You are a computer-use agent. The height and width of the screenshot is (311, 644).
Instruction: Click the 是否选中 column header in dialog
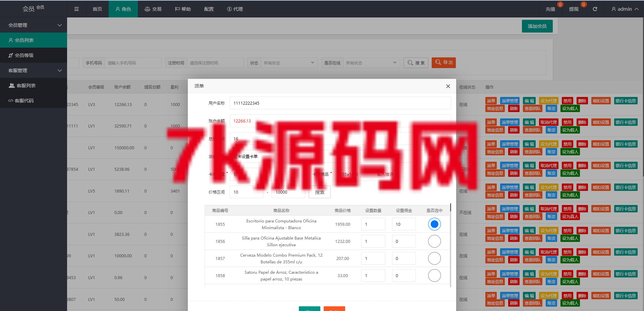[434, 211]
